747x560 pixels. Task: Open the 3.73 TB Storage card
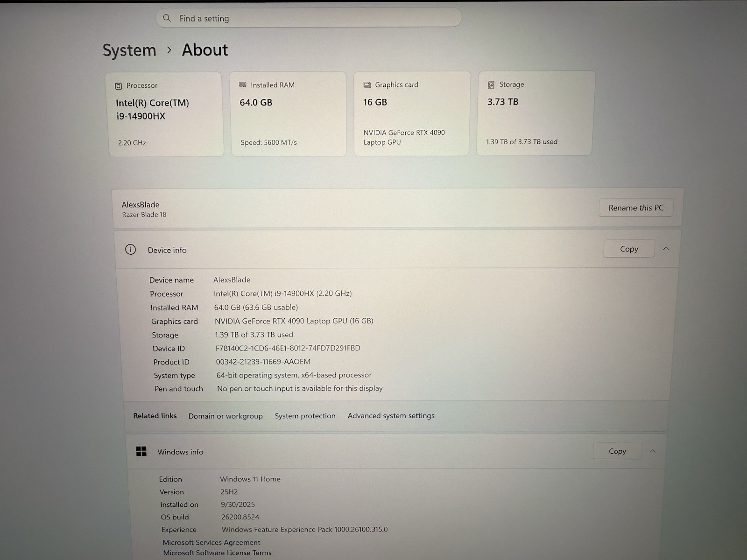point(536,113)
